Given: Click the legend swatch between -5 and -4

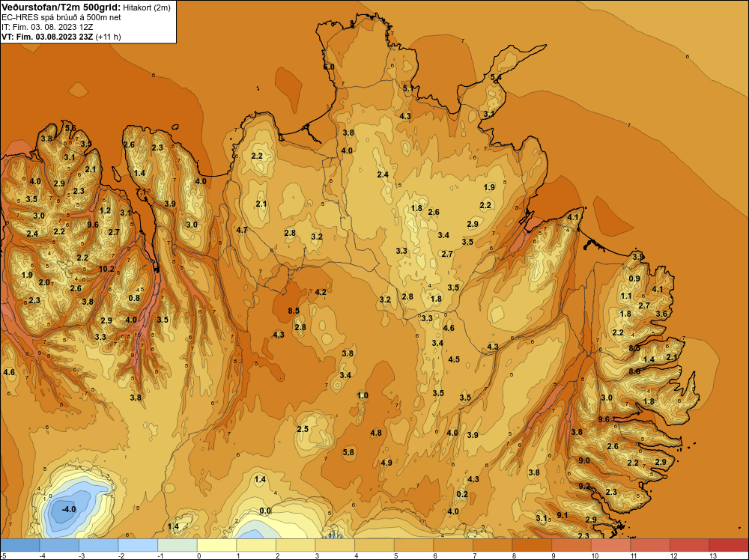Looking at the screenshot, I should (19, 545).
